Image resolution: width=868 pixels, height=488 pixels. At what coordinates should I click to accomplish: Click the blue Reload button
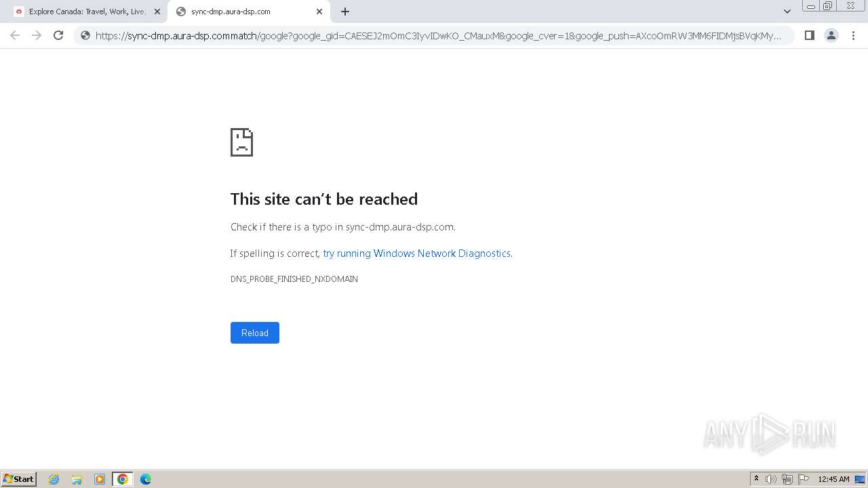[255, 333]
